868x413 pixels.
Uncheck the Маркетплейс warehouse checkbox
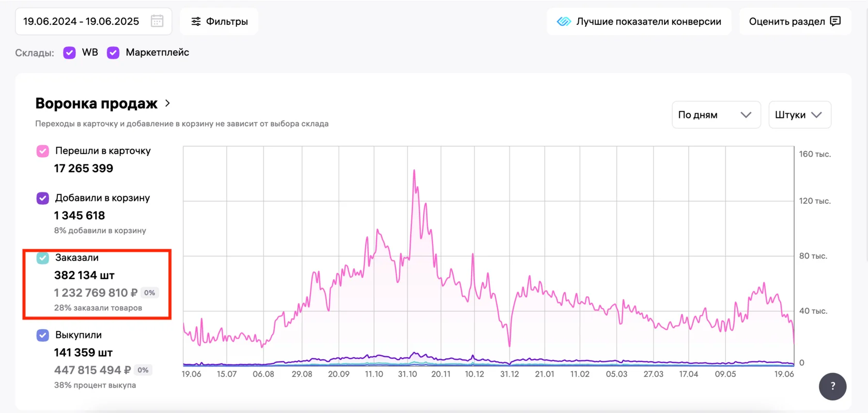click(x=113, y=52)
